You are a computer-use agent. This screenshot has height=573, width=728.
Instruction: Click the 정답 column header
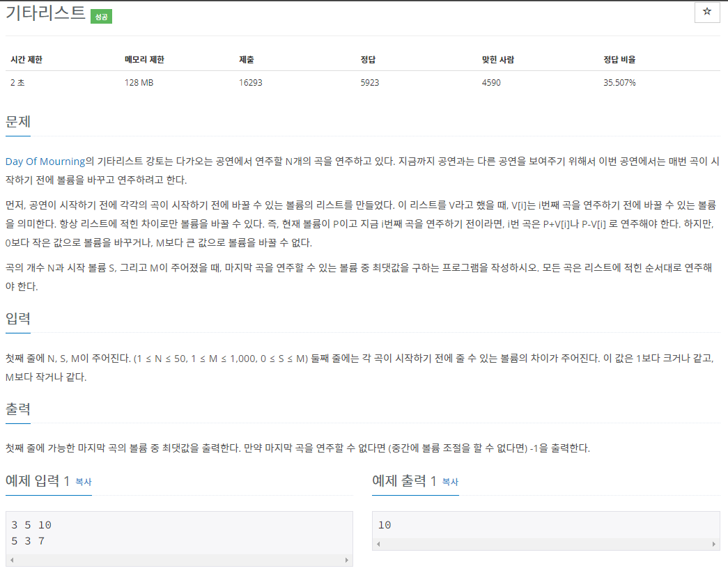point(368,59)
